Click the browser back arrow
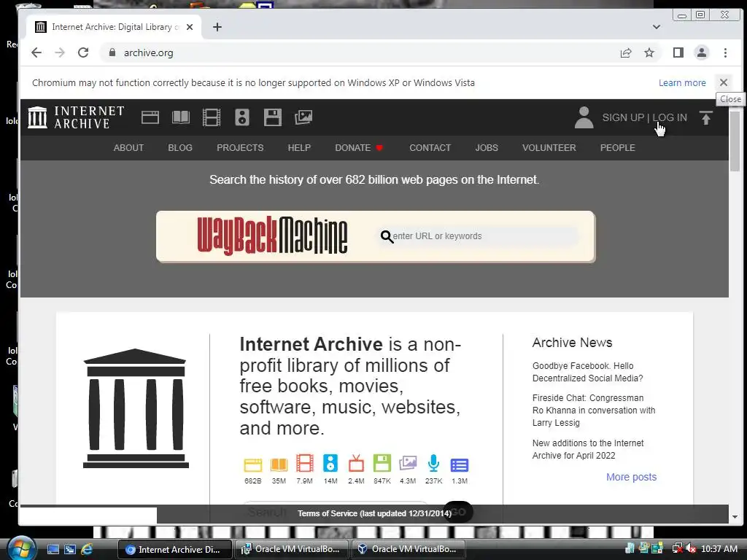The width and height of the screenshot is (747, 560). [36, 52]
